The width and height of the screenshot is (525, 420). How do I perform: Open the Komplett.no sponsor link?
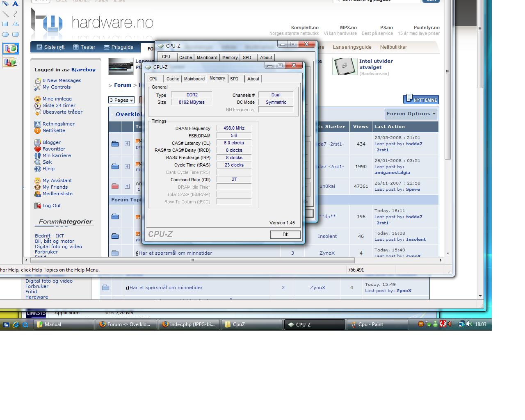305,27
